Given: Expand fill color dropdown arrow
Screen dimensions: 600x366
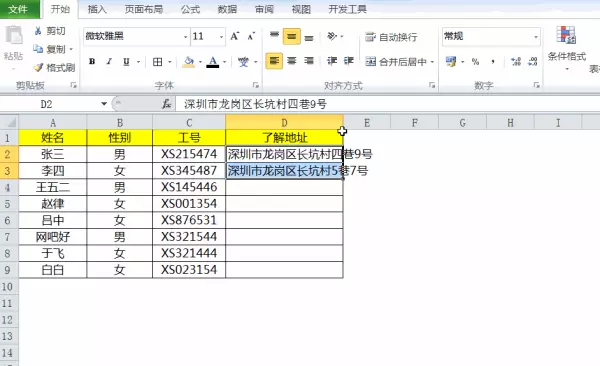Looking at the screenshot, I should 200,62.
